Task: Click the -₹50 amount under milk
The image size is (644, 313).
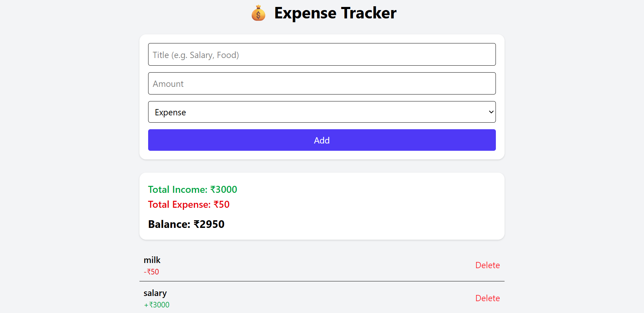Action: 151,272
